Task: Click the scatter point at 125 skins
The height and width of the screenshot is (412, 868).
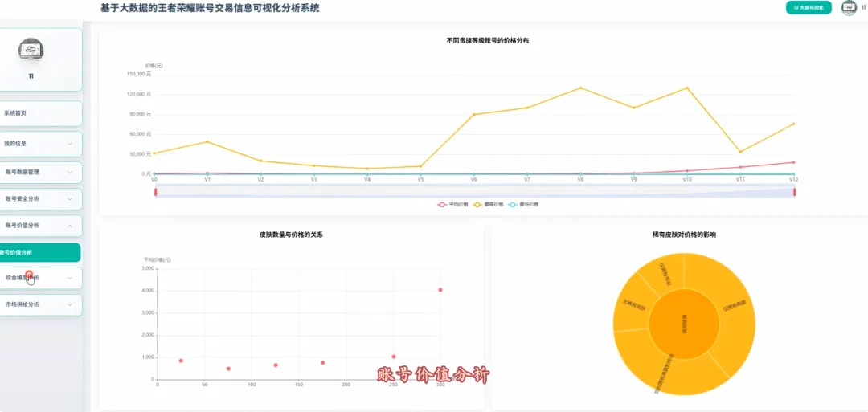Action: (275, 365)
